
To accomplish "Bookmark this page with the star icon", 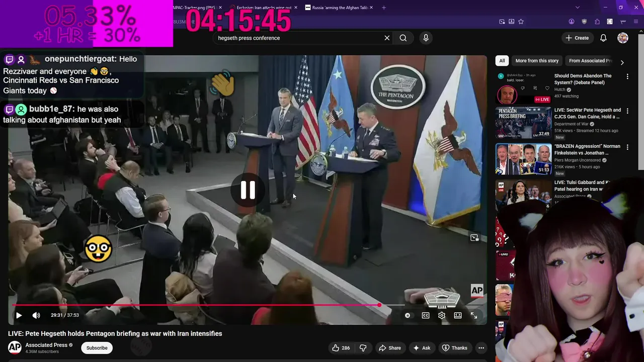I will click(521, 22).
